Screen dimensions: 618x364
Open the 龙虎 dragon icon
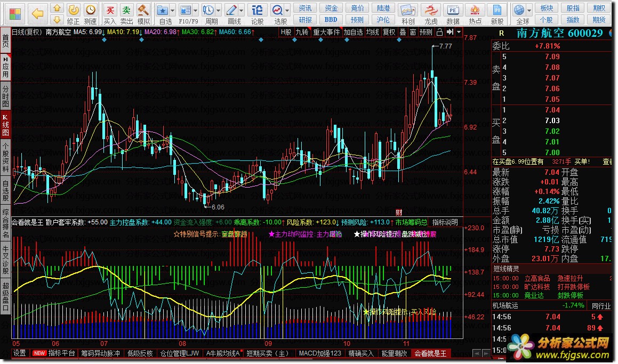click(x=430, y=10)
